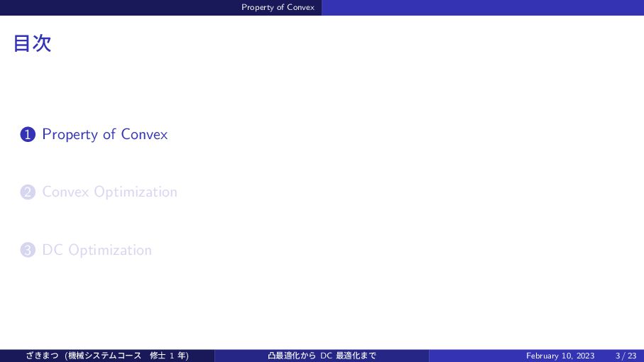Click the footer date 'February 10, 2023'
Viewport: 644px width, 362px height.
(560, 356)
